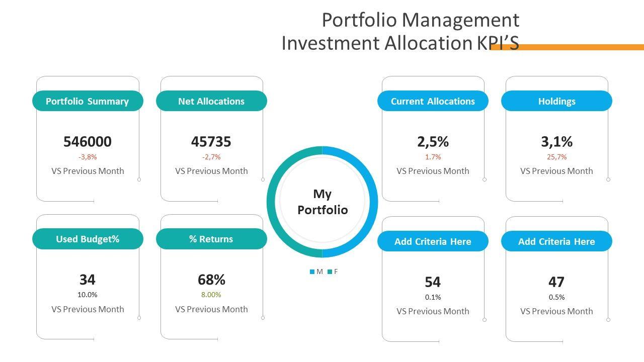Click the -3,8% change figure
Viewport: 644px width, 362px height.
click(88, 157)
